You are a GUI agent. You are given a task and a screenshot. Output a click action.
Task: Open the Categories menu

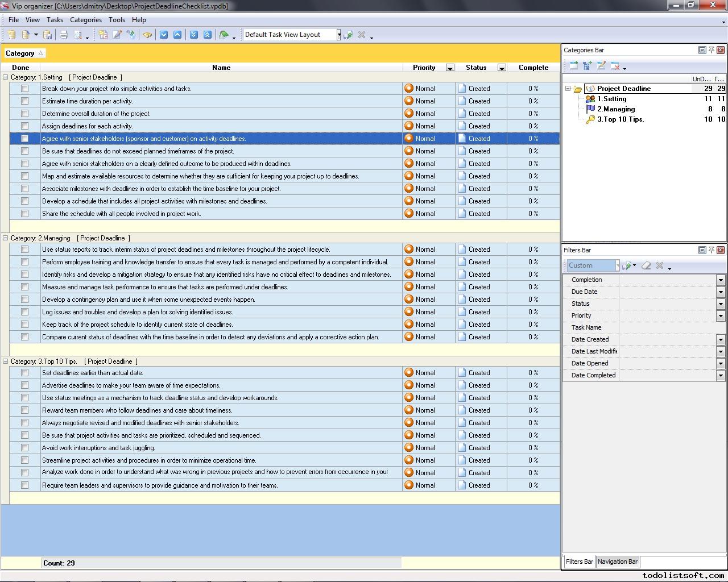pyautogui.click(x=85, y=20)
